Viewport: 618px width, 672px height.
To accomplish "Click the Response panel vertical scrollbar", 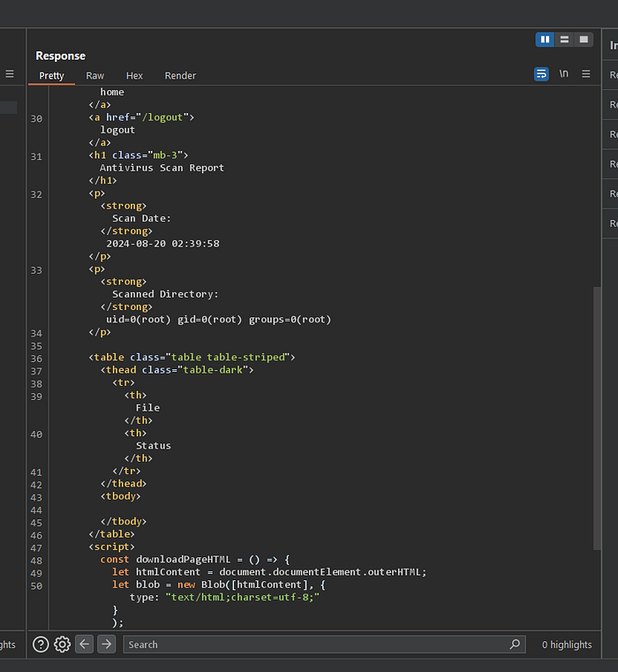I will pyautogui.click(x=597, y=415).
